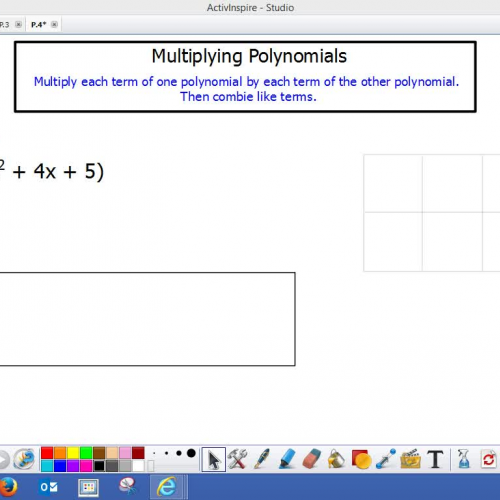Select the 'Multiplying Polynomials' title text
Image resolution: width=500 pixels, height=500 pixels.
249,56
